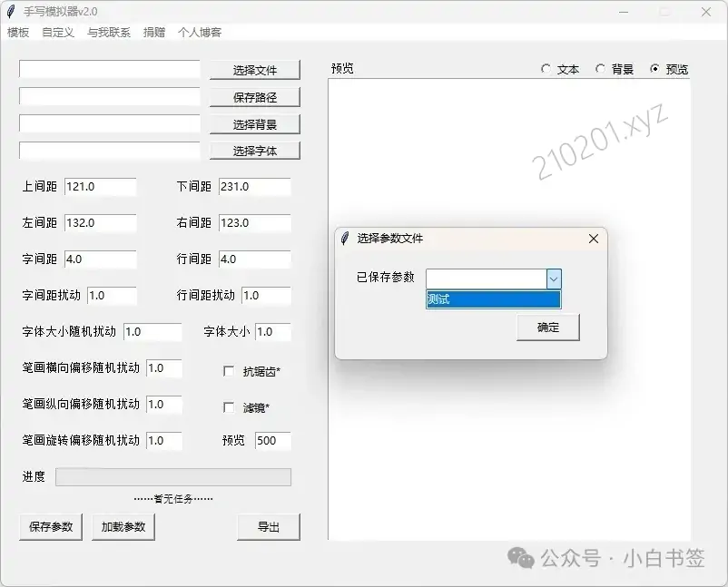Screen dimensions: 728x587
Task: Open the 模板 menu
Action: point(18,32)
